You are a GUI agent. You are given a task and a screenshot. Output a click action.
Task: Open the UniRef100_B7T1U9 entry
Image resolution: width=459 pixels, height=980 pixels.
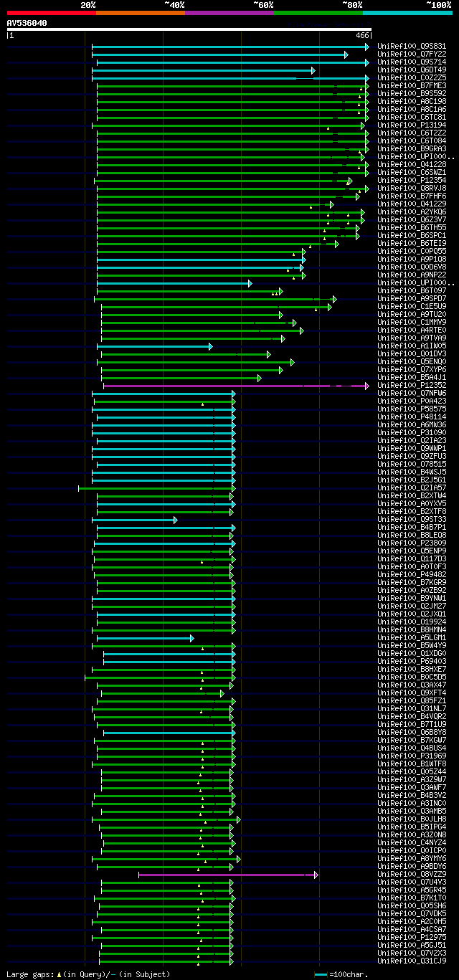tap(412, 724)
